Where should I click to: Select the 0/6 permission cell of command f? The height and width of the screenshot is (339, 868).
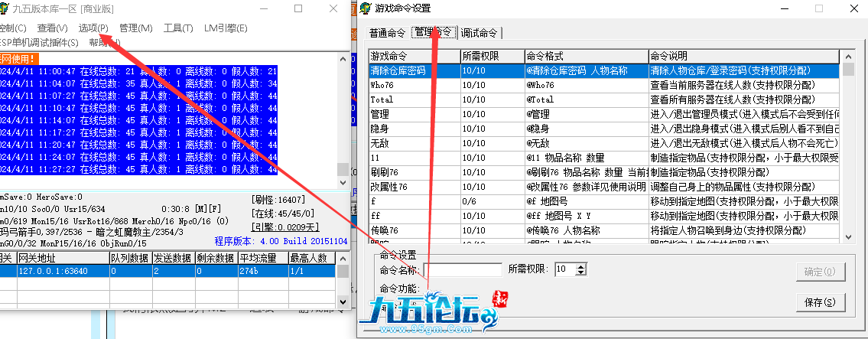tap(493, 201)
